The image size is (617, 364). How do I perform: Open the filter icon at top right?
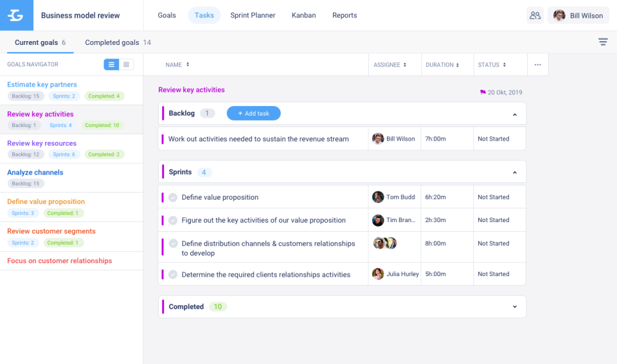[603, 42]
